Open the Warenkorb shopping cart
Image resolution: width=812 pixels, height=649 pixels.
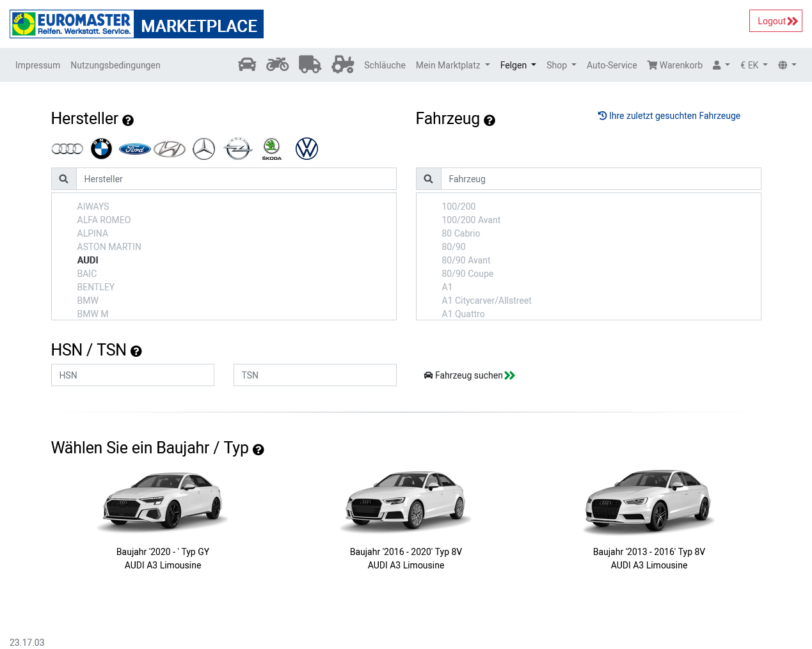(x=674, y=65)
